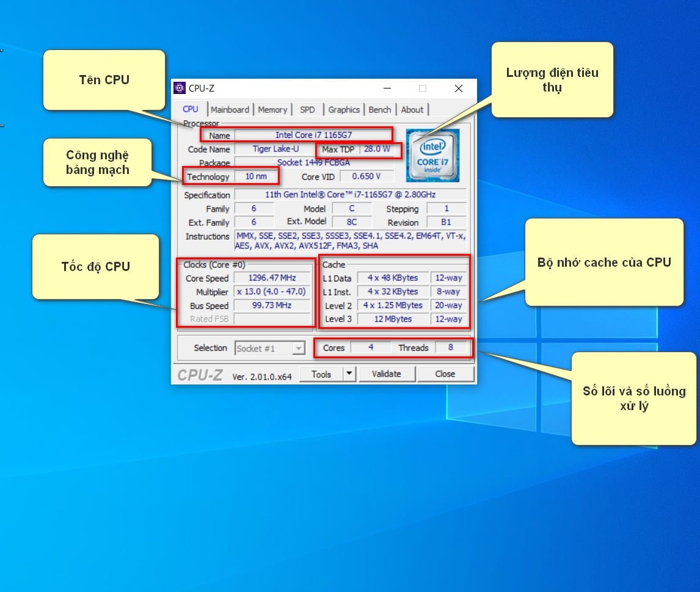Go to the Graphics tab
This screenshot has width=700, height=592.
pos(344,109)
